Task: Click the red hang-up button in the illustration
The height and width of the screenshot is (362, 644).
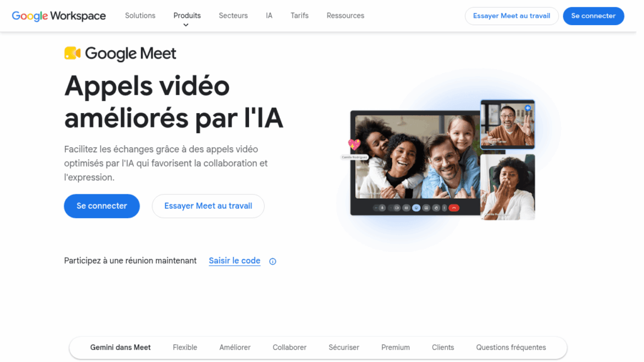Action: tap(454, 208)
